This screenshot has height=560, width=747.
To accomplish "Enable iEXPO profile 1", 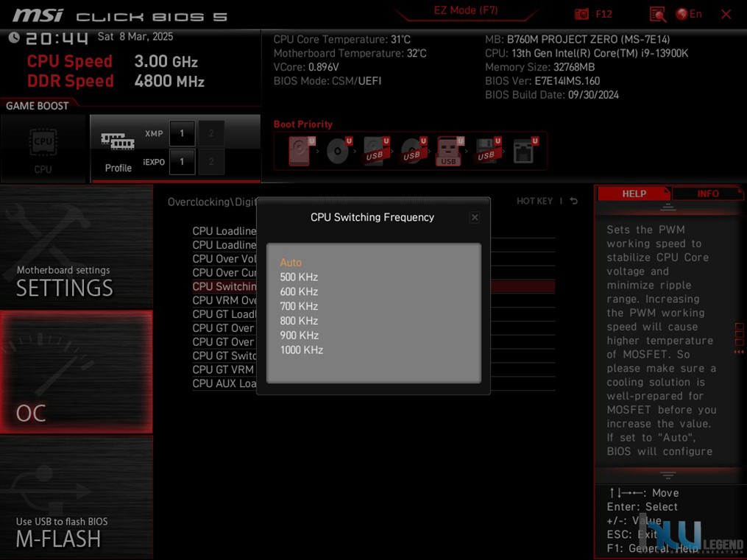I will (182, 162).
